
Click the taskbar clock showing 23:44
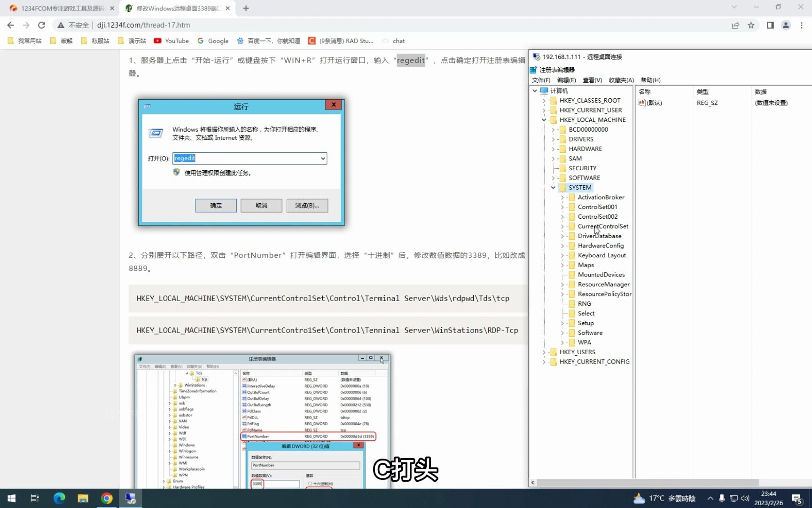click(x=768, y=498)
